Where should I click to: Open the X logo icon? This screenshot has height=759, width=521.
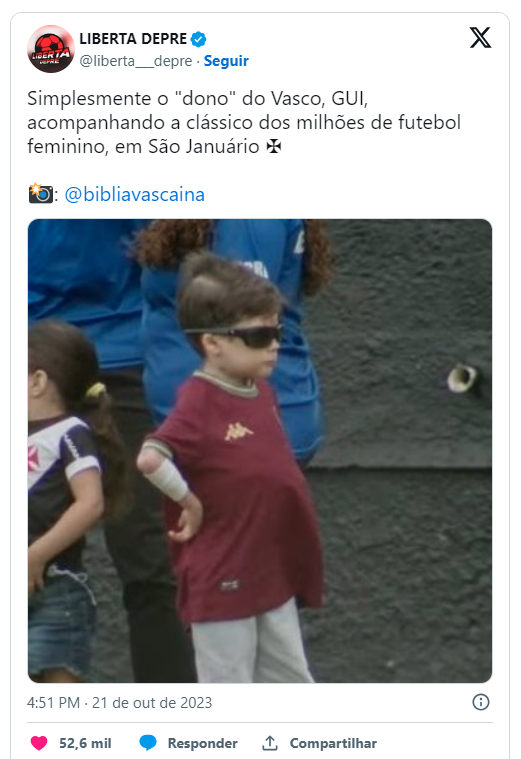480,38
